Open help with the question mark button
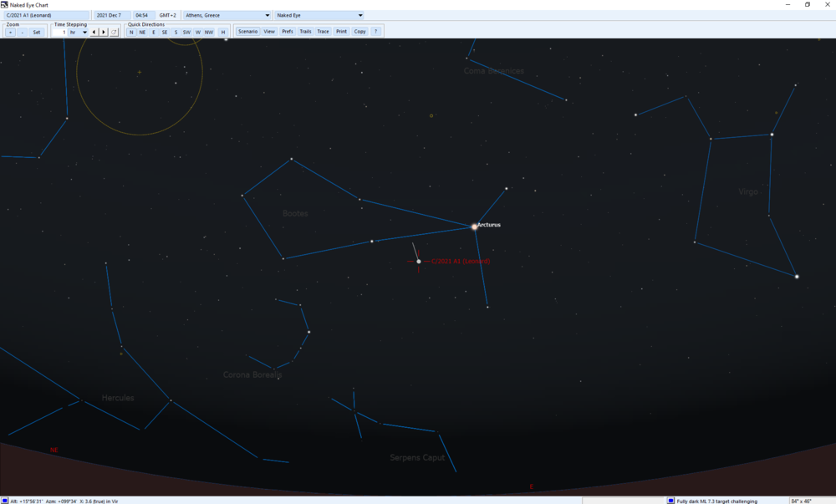 376,32
